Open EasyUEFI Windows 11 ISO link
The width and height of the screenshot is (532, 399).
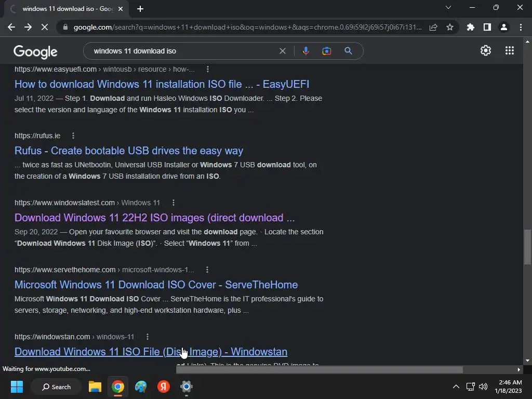pyautogui.click(x=162, y=84)
